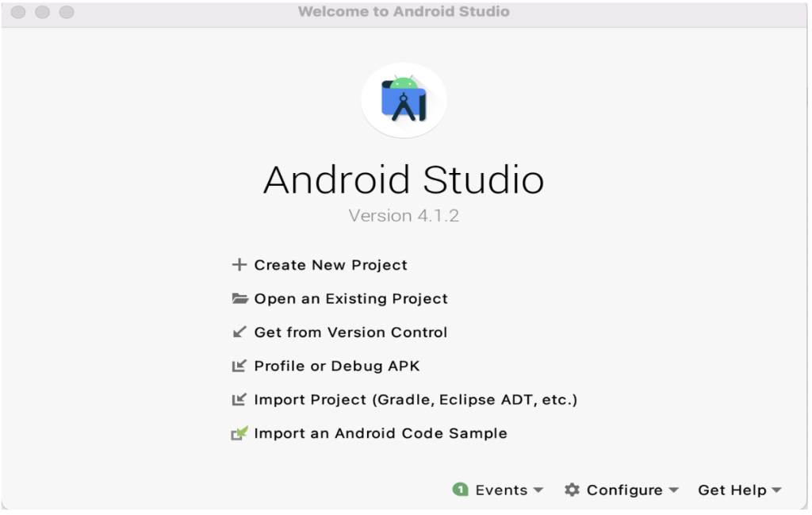Select the Create New Project text
Screen dimensions: 812x515
tap(331, 265)
